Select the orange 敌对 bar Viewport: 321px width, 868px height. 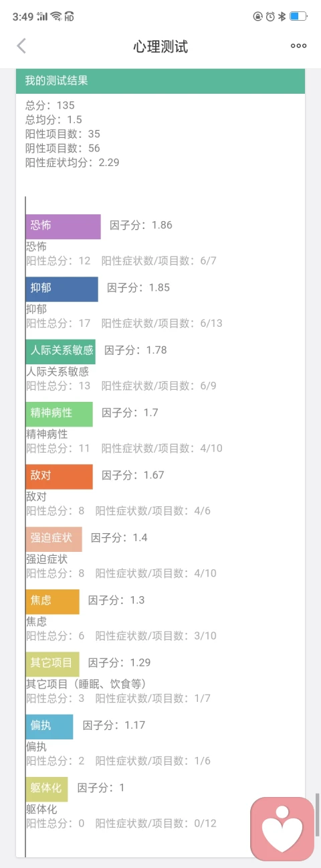pos(60,476)
